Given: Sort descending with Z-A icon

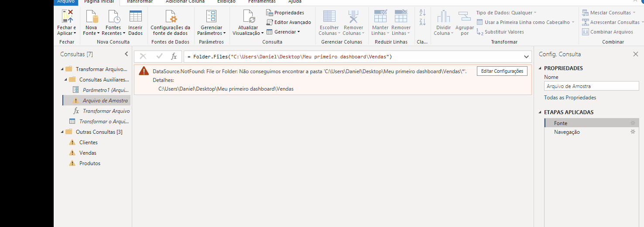Looking at the screenshot, I should 422,22.
